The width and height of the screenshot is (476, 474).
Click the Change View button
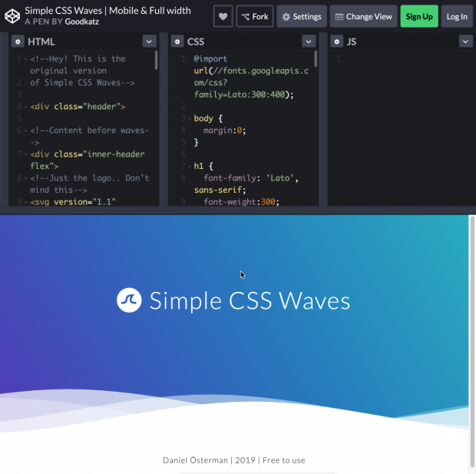pos(363,16)
